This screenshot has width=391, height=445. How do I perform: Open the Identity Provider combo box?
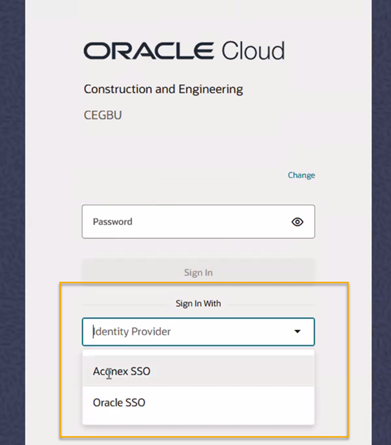point(198,332)
